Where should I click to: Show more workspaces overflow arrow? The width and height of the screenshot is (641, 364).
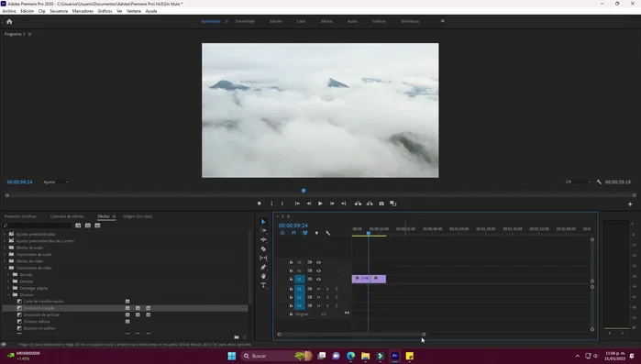[x=442, y=21]
